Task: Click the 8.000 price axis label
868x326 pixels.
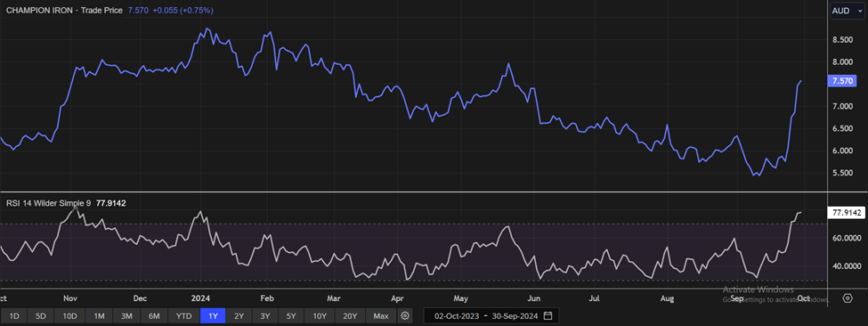Action: (841, 62)
